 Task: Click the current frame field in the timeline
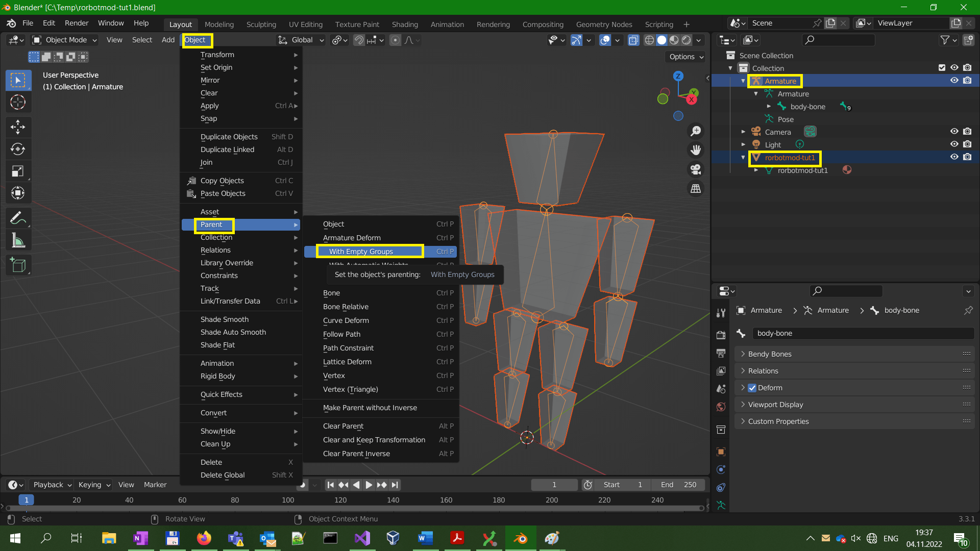tap(554, 485)
